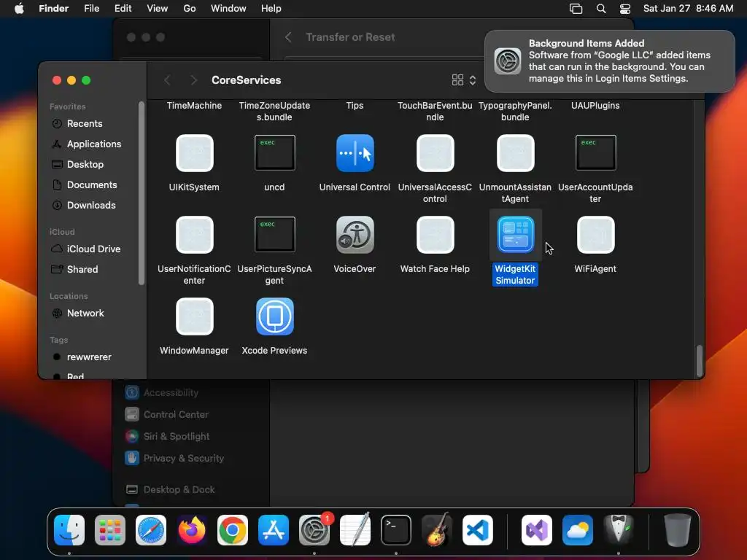Select the VoiceOver app icon
Viewport: 747px width, 560px height.
point(355,235)
